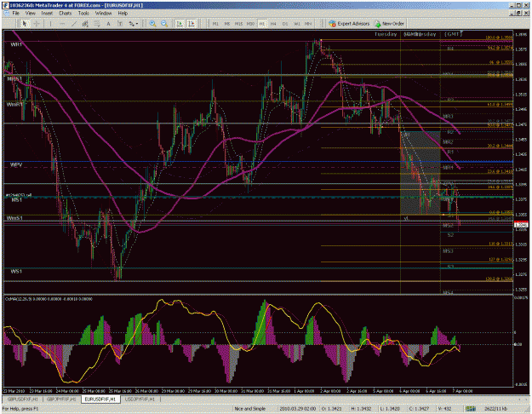
Task: Switch to M1 timeframe
Action: tap(215, 24)
